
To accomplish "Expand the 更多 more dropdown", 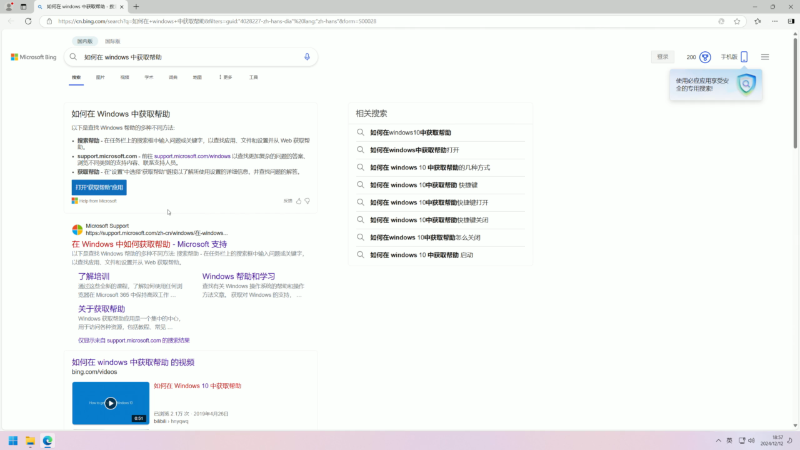I will pos(225,78).
